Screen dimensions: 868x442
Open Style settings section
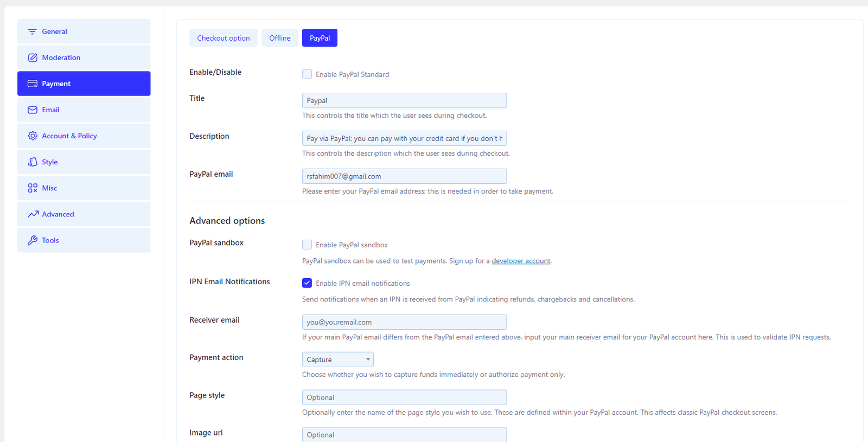click(x=84, y=162)
